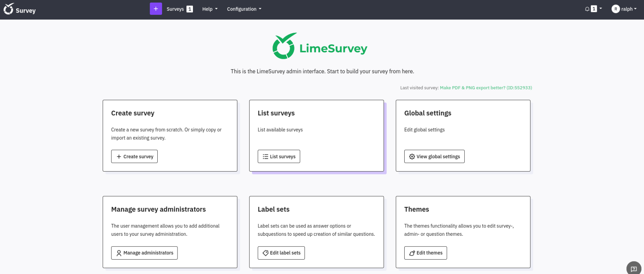Click the Edit themes button
Viewport: 644px width, 274px height.
[425, 253]
